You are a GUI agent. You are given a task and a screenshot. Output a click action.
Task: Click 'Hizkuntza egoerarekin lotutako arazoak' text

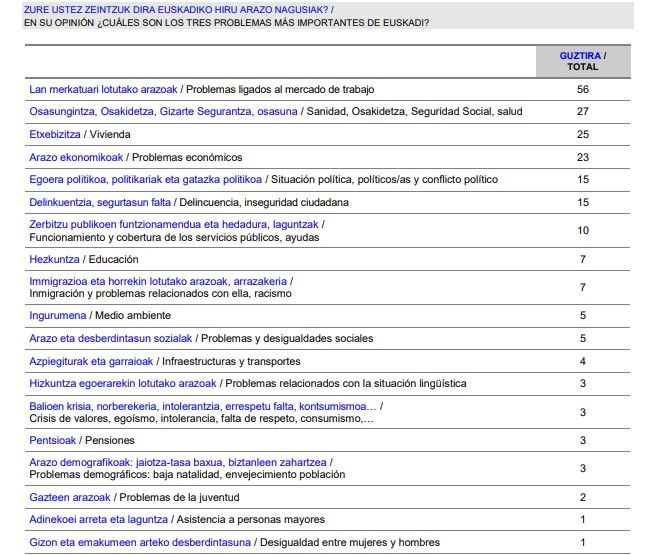(123, 384)
